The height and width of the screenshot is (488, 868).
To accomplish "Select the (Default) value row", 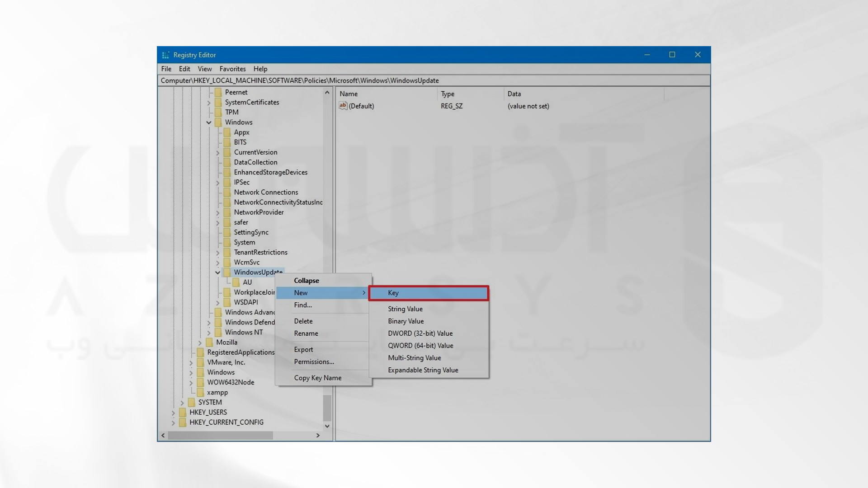I will coord(500,106).
